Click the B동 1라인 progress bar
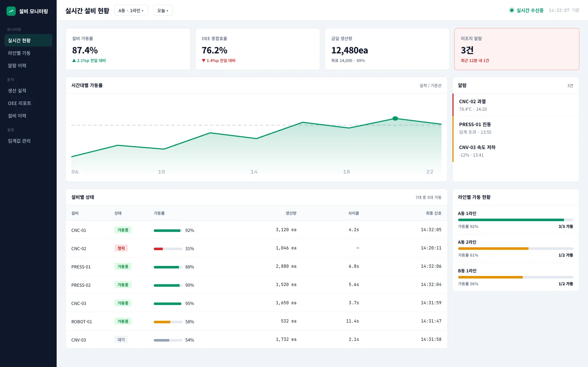 coord(516,277)
